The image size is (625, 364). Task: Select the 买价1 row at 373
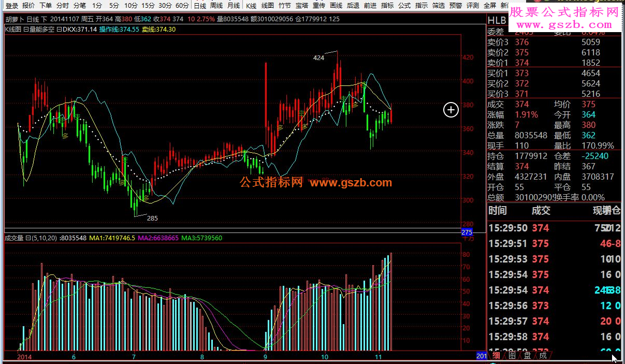(x=554, y=73)
